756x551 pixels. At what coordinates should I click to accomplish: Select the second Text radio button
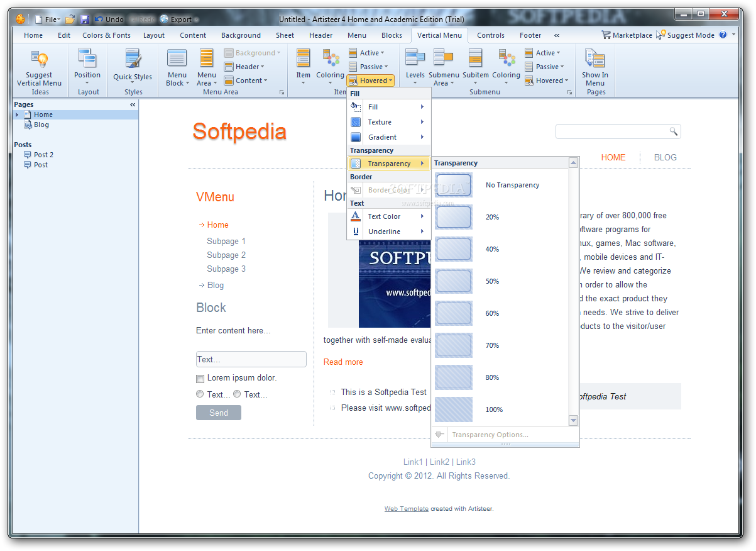click(237, 394)
